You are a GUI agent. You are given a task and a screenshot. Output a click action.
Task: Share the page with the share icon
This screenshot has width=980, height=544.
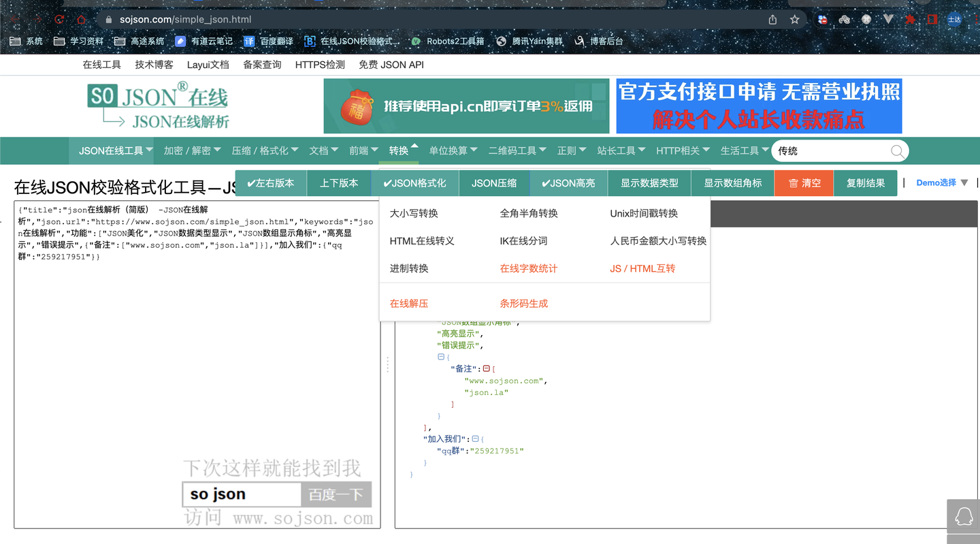coord(772,20)
